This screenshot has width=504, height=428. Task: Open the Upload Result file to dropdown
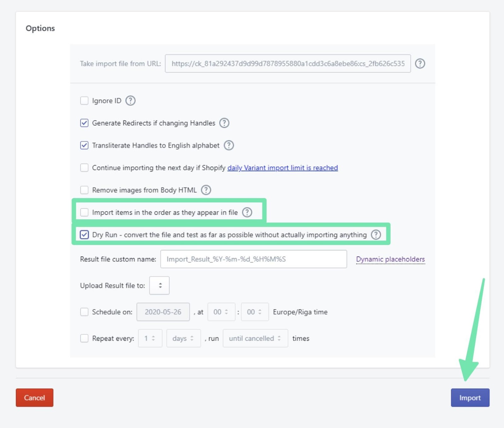tap(159, 286)
